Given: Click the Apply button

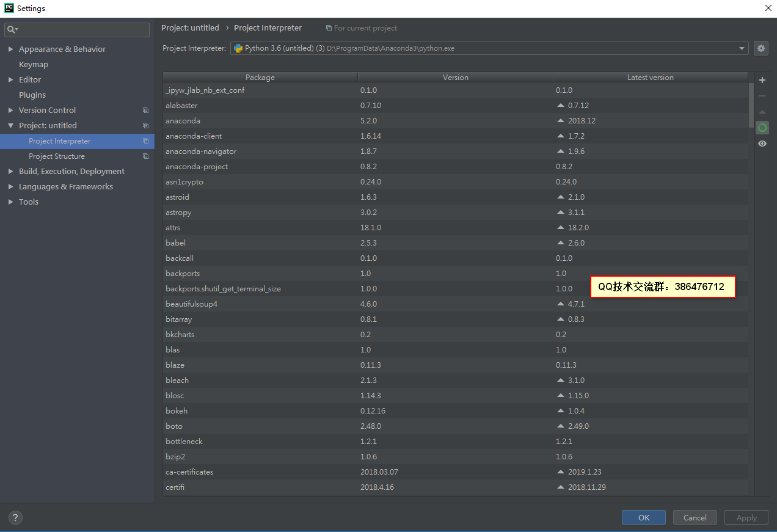Looking at the screenshot, I should (746, 517).
